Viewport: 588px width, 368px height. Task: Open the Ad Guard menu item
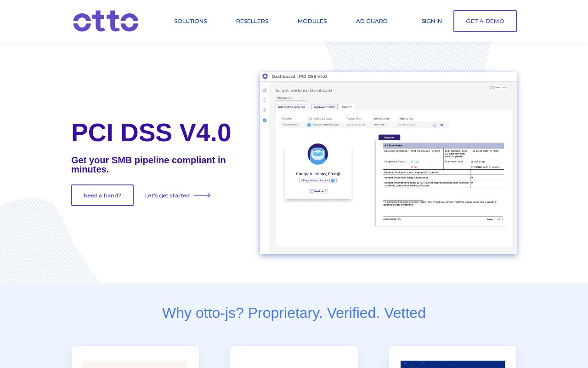372,21
